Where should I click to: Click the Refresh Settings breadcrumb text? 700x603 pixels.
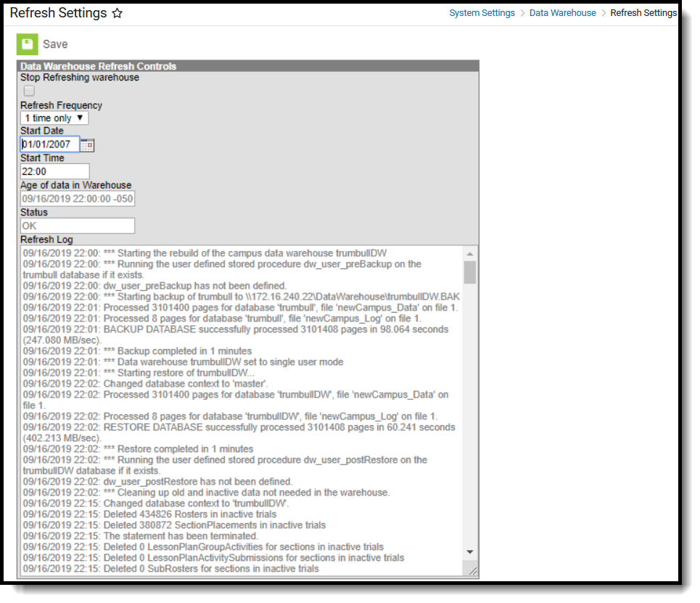[x=643, y=13]
